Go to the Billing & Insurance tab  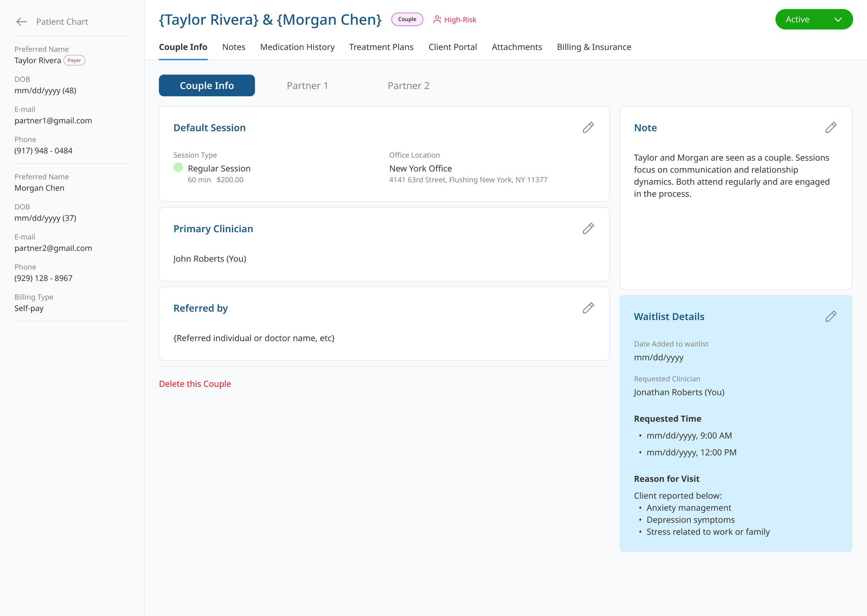594,47
